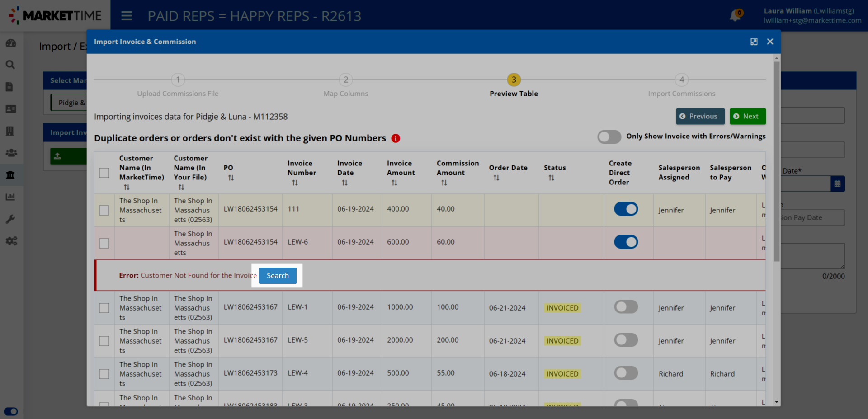The image size is (868, 419).
Task: Sort by Invoice Number column
Action: pos(295,183)
